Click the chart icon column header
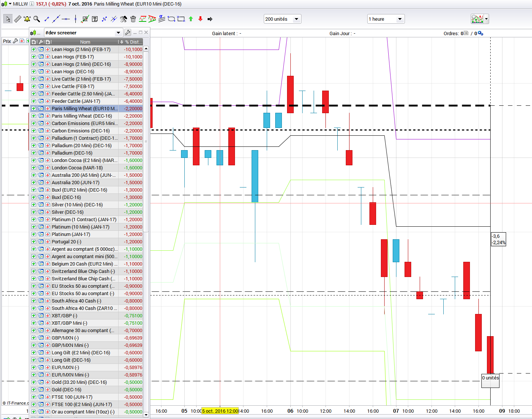 click(34, 42)
